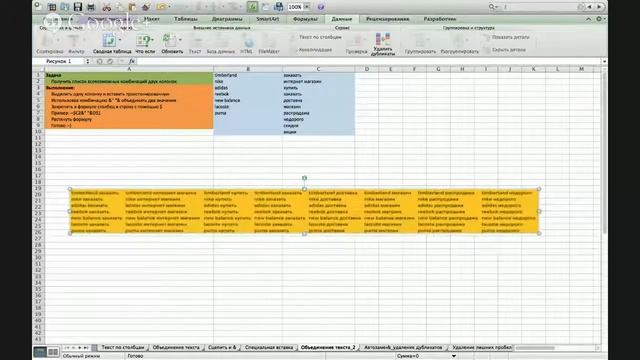Click the fx insert function icon
This screenshot has width=640, height=360.
131,61
